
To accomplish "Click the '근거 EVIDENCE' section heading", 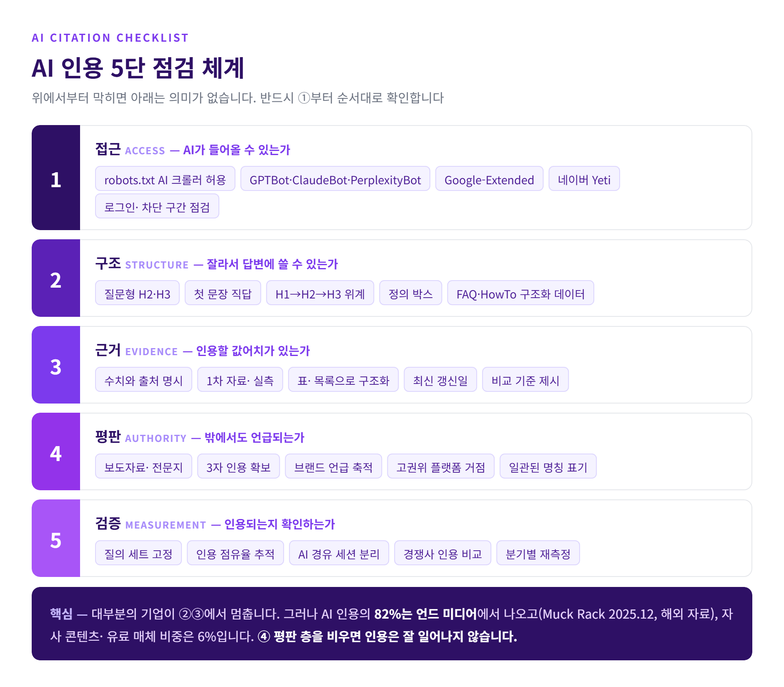I will pyautogui.click(x=136, y=350).
